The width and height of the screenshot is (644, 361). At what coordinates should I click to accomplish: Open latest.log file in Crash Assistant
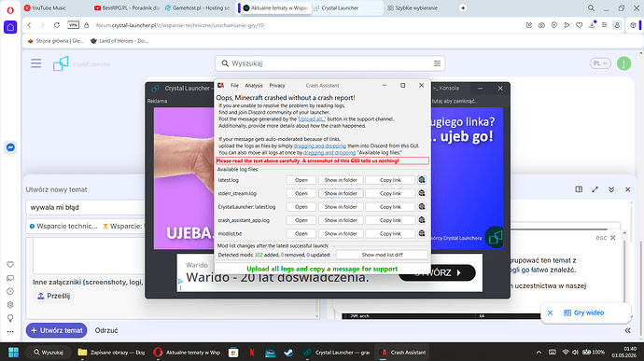tap(301, 180)
